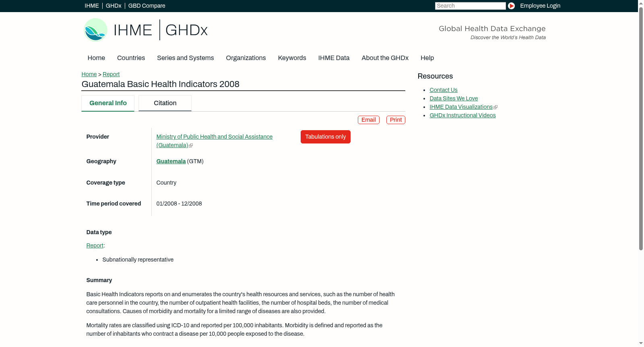Click the GHDx logo text in header
Screen dimensions: 644x347
pos(186,30)
